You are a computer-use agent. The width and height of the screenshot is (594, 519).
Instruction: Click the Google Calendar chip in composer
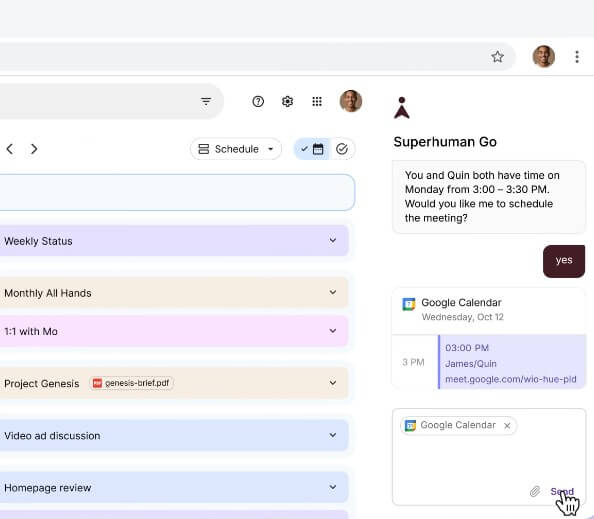(x=458, y=425)
